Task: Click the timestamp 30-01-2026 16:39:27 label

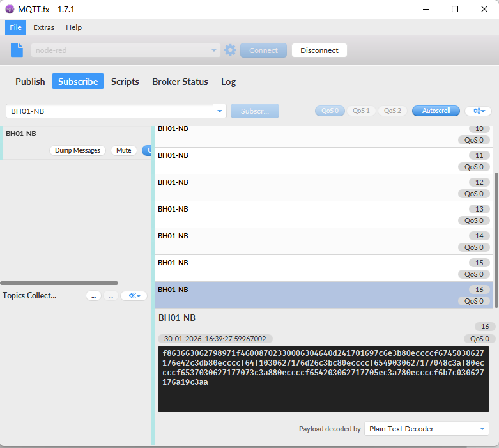Action: pyautogui.click(x=215, y=339)
